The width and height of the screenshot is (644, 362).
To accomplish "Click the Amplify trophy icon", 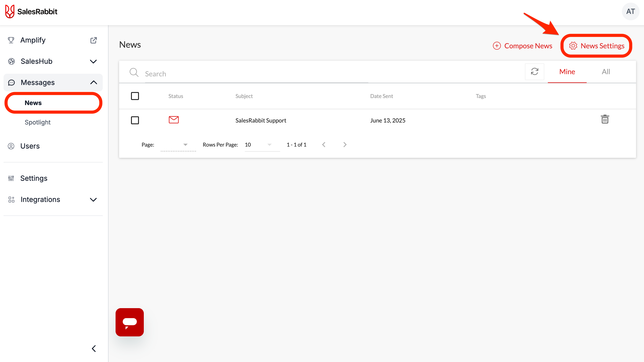I will (x=11, y=40).
